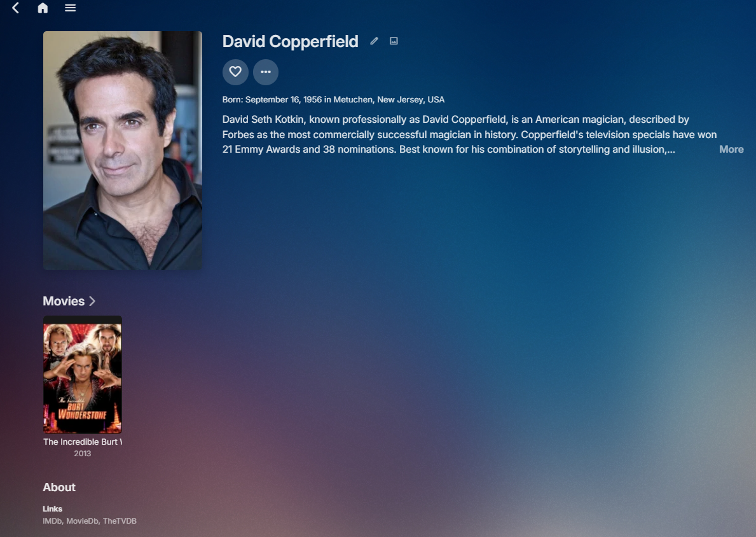
Task: Click the biography overview text
Action: pyautogui.click(x=469, y=135)
